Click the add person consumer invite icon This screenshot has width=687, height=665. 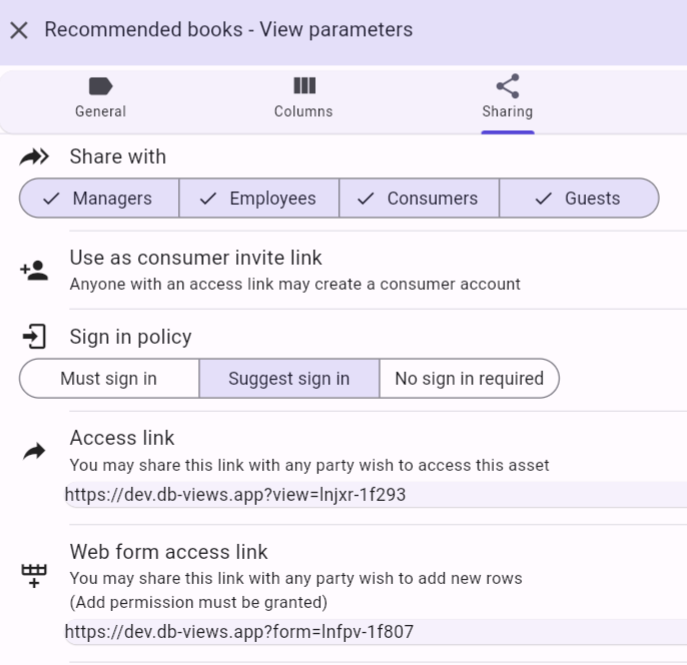34,270
